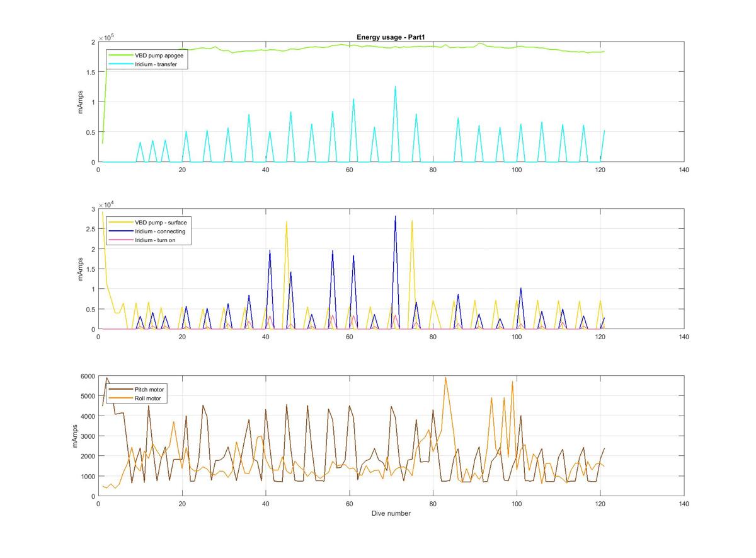Click the ×10^4 exponent label on middle plot
The height and width of the screenshot is (558, 756).
pos(105,204)
